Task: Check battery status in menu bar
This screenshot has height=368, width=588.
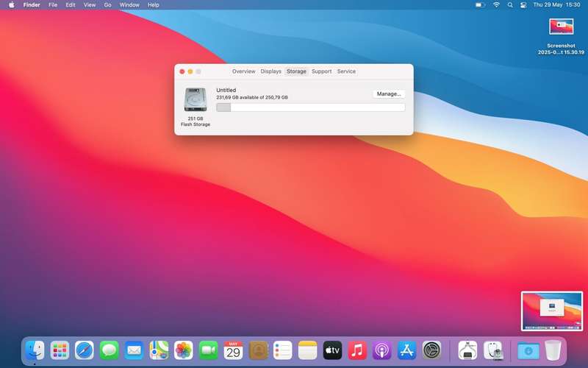Action: (480, 5)
